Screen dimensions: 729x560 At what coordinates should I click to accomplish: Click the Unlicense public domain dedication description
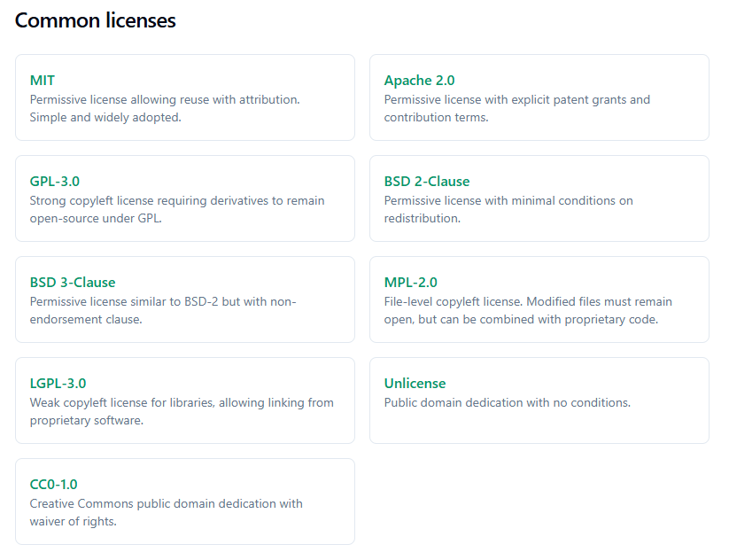(x=507, y=403)
